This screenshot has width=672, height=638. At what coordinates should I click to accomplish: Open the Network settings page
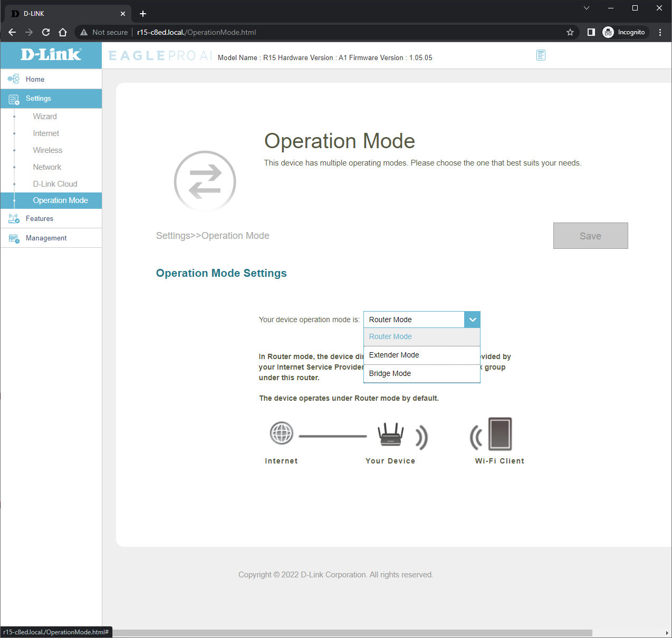47,167
